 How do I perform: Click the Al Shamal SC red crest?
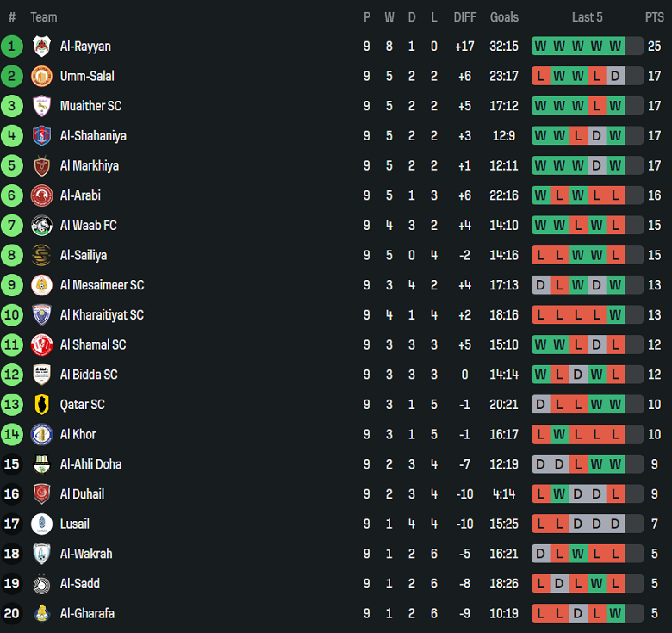[x=41, y=345]
